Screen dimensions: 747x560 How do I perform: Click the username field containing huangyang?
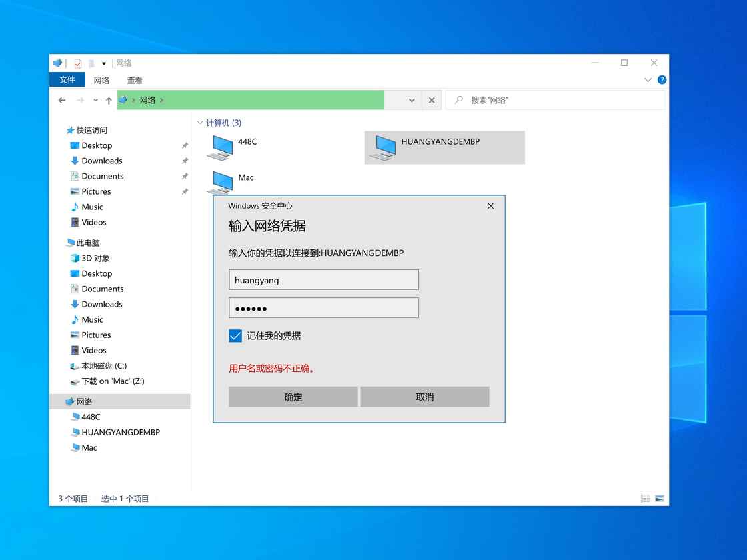(x=324, y=279)
